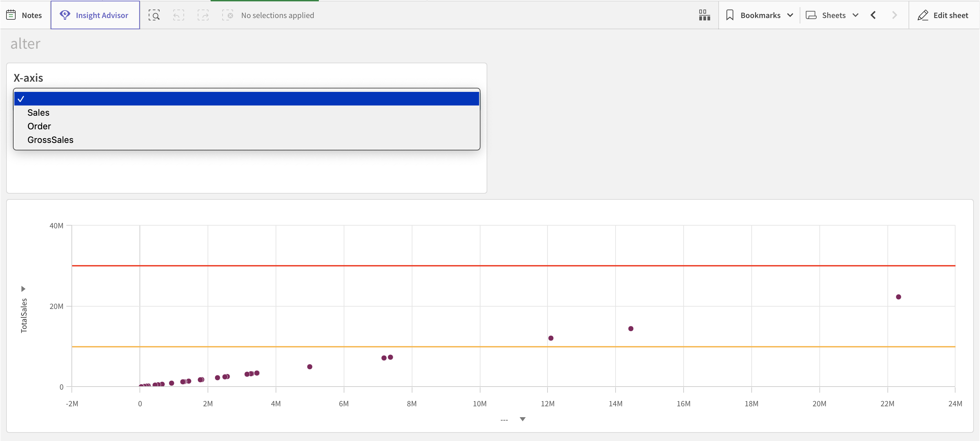Screen dimensions: 980x441
Task: Select the purple outlier dot near 22M
Action: coord(899,297)
